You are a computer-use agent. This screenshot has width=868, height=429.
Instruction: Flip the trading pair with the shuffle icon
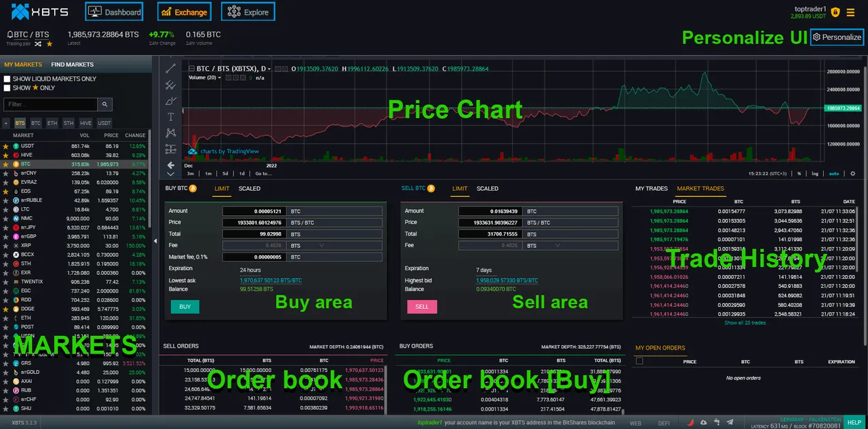point(38,43)
